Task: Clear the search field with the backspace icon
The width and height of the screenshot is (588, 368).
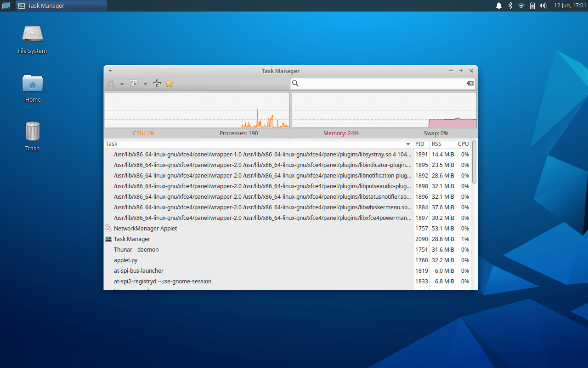Action: pos(470,83)
